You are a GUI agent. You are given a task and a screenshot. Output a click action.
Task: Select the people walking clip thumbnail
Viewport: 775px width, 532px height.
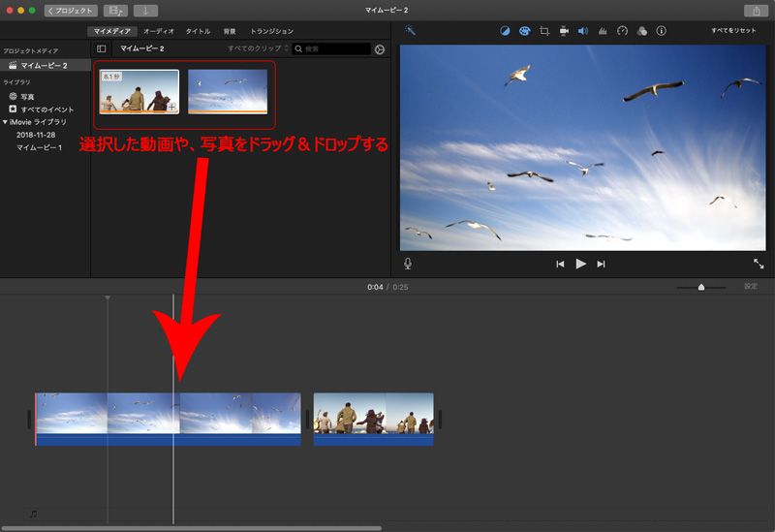(x=139, y=92)
